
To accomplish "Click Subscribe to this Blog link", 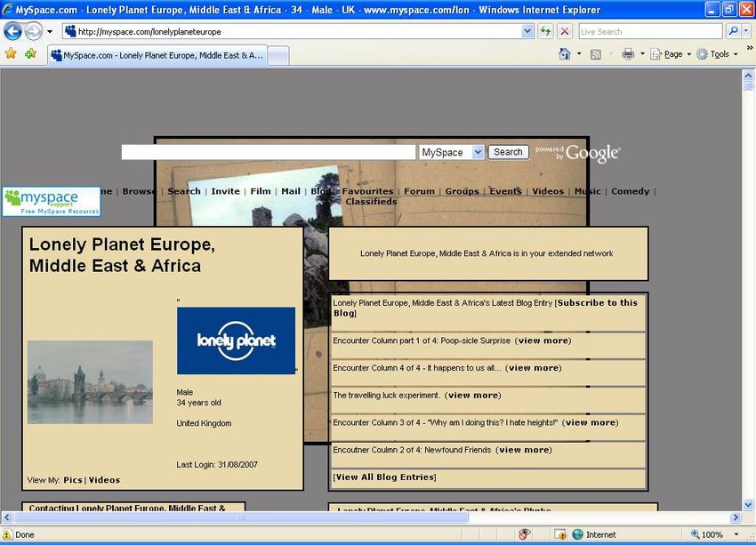I will pos(486,308).
